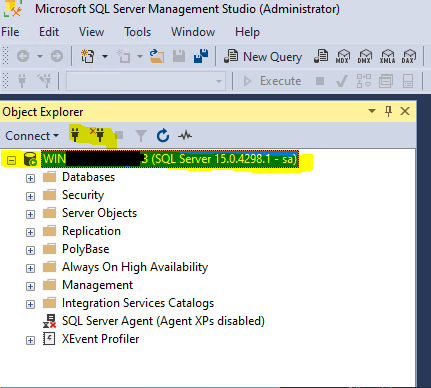Close the Object Explorer panel
The height and width of the screenshot is (388, 431).
point(405,111)
